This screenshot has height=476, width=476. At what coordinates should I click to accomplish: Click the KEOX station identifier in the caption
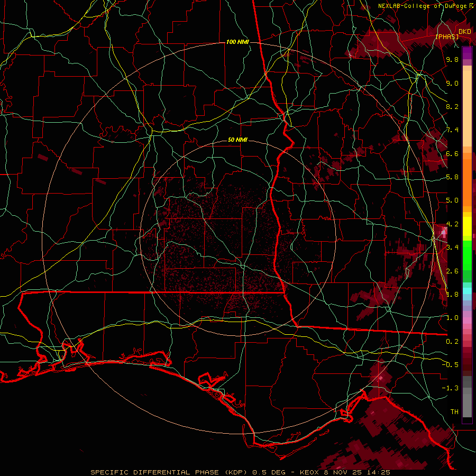tap(308, 472)
